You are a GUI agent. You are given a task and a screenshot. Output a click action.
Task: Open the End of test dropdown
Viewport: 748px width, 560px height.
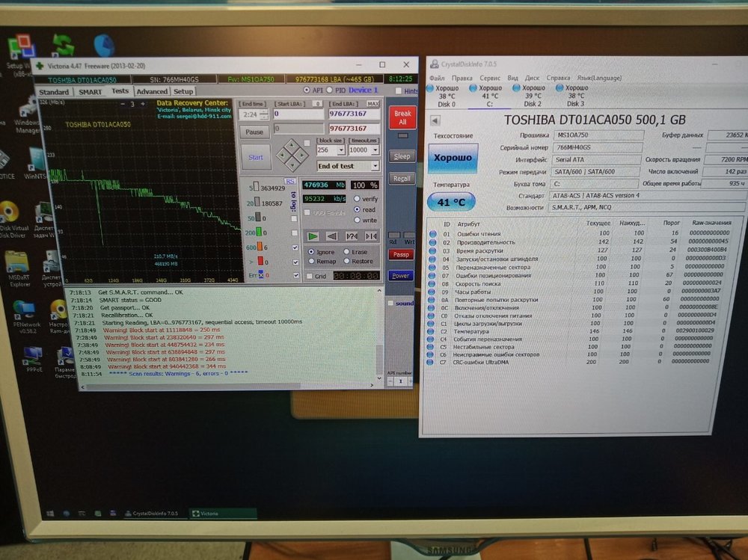coord(375,166)
